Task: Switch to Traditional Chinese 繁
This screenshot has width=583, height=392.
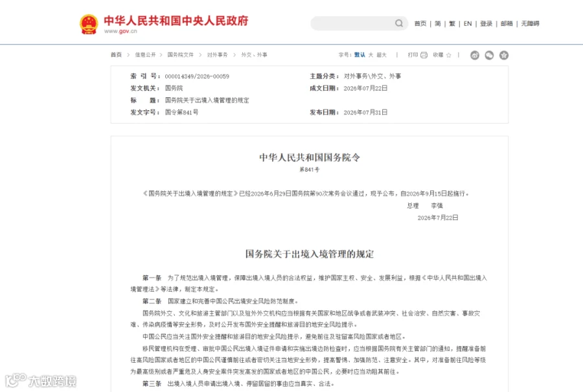Action: [452, 23]
